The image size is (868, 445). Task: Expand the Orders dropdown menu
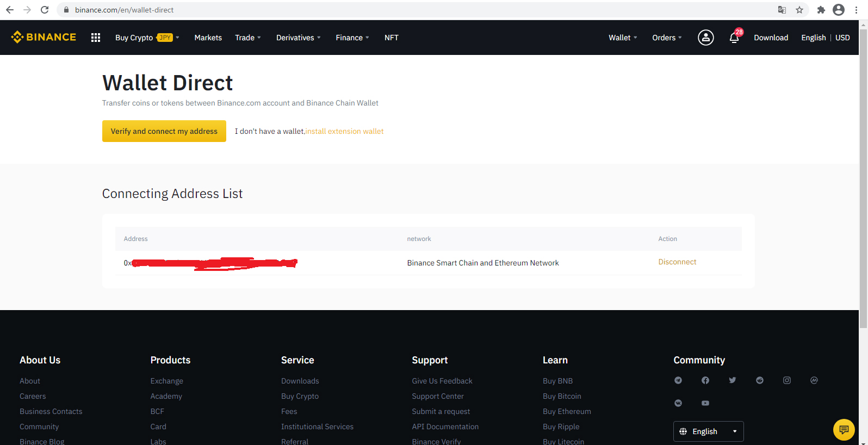tap(667, 38)
